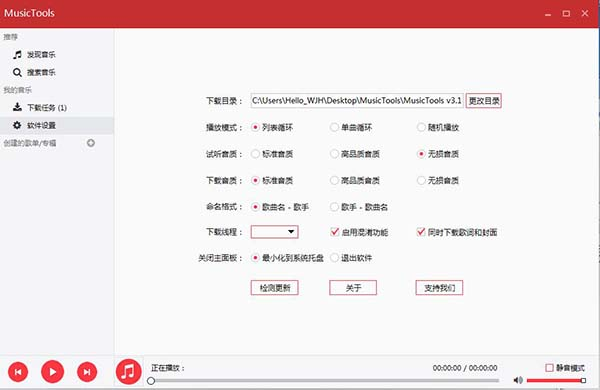Toggle 同时下载歌词和封面 checkbox
This screenshot has width=600, height=390.
421,232
